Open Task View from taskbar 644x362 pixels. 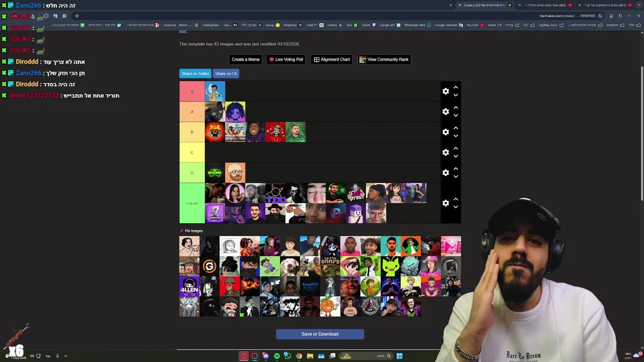click(332, 356)
